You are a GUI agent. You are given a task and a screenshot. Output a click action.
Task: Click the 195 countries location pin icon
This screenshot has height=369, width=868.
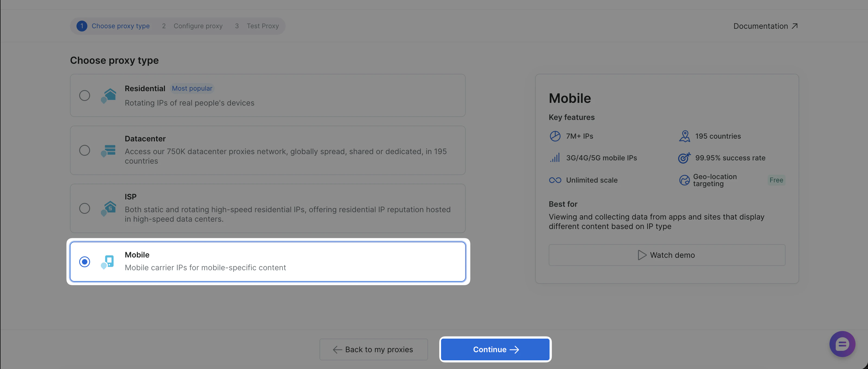(684, 136)
